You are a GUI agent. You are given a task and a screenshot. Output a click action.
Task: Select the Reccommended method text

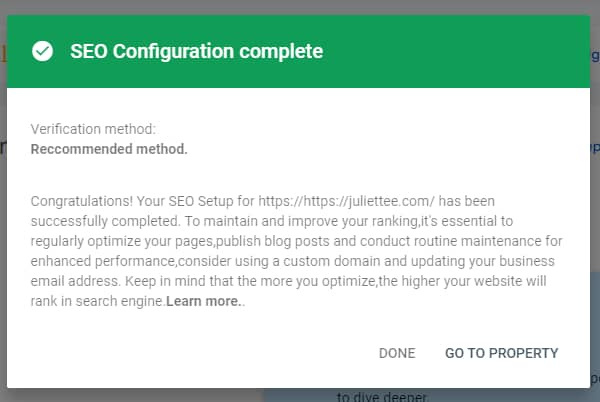(109, 149)
